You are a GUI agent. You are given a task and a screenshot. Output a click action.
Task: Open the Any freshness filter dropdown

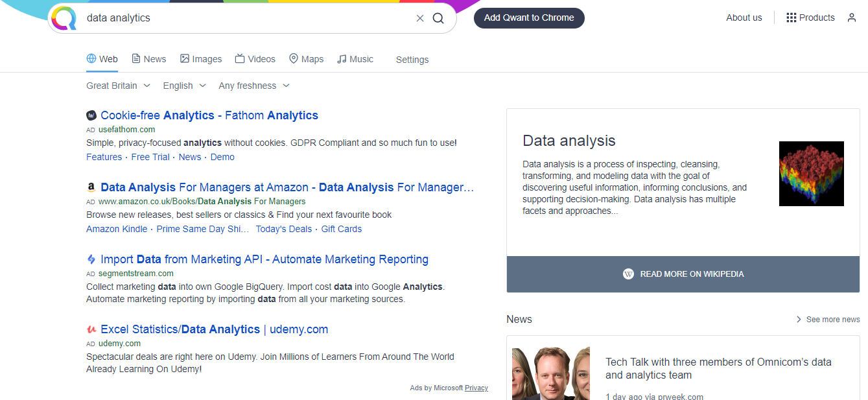coord(254,86)
